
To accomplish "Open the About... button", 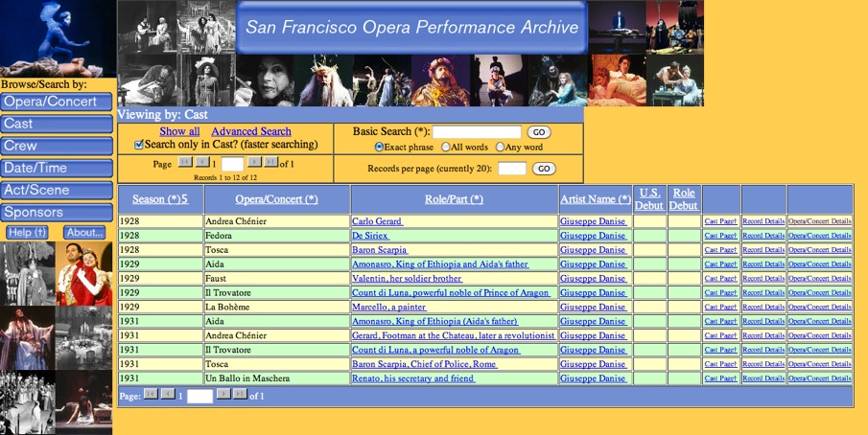I will point(84,232).
